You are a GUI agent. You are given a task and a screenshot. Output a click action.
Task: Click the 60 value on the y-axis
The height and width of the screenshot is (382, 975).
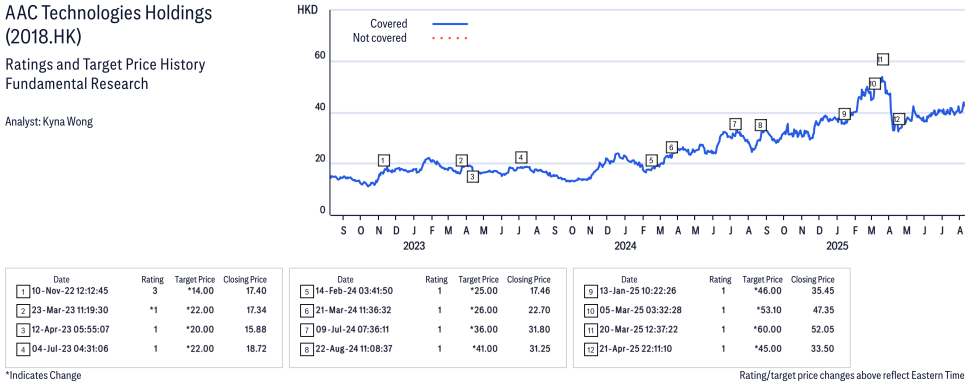[x=320, y=55]
